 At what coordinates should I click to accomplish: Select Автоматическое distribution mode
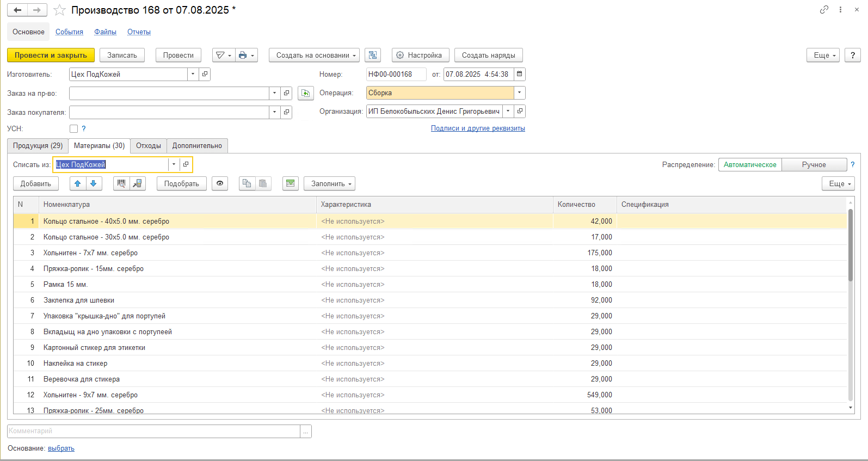750,164
